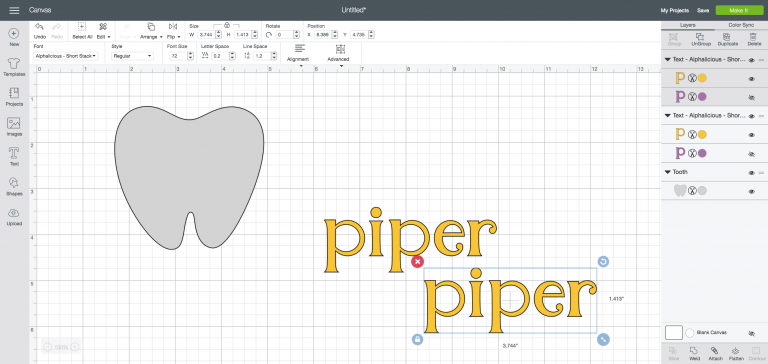
Task: Click the Position X input field
Action: 323,35
